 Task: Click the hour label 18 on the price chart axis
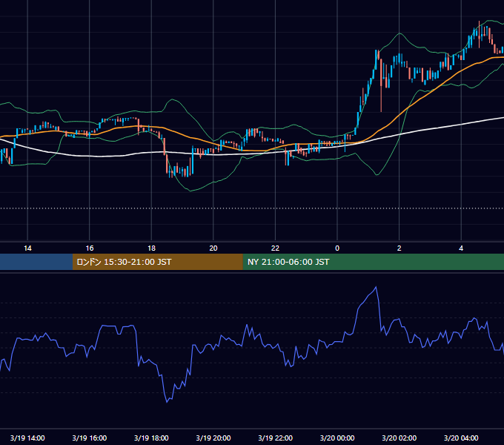click(x=151, y=248)
